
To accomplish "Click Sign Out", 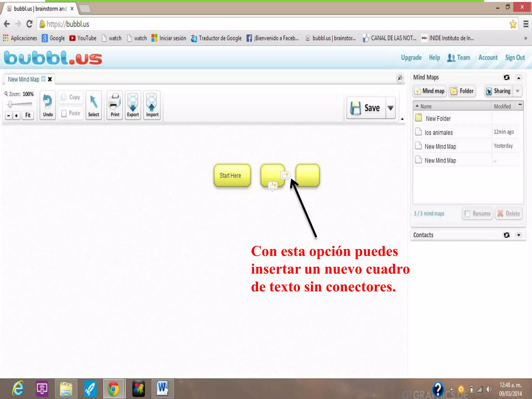I will click(515, 58).
